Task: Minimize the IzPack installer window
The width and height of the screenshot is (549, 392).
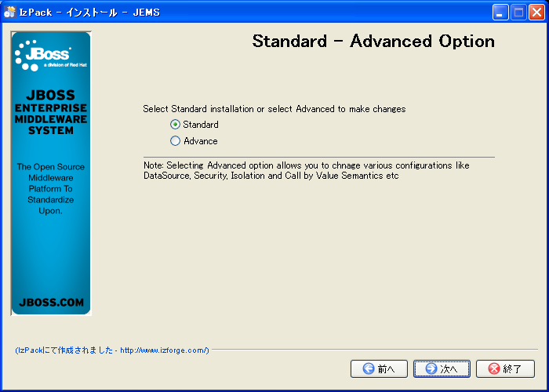Action: click(x=500, y=12)
